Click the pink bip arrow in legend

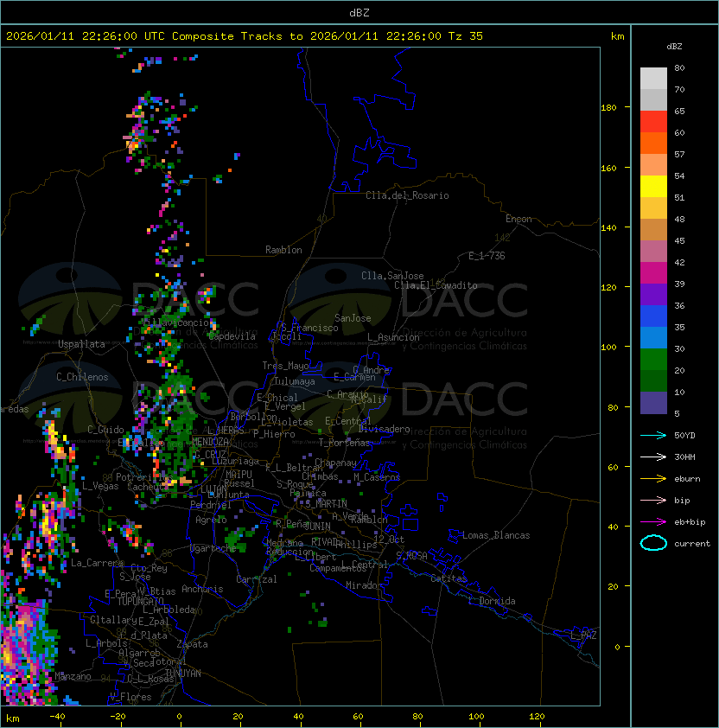click(653, 500)
